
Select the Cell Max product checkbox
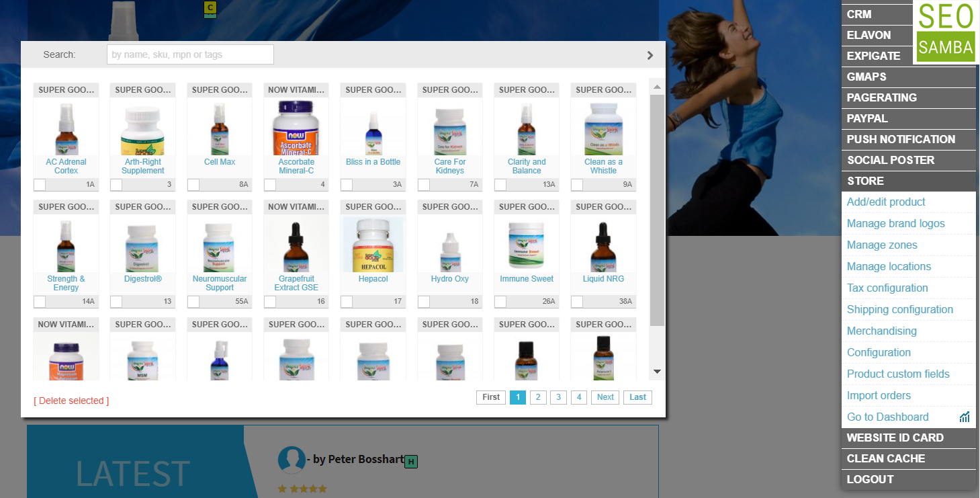click(x=193, y=185)
